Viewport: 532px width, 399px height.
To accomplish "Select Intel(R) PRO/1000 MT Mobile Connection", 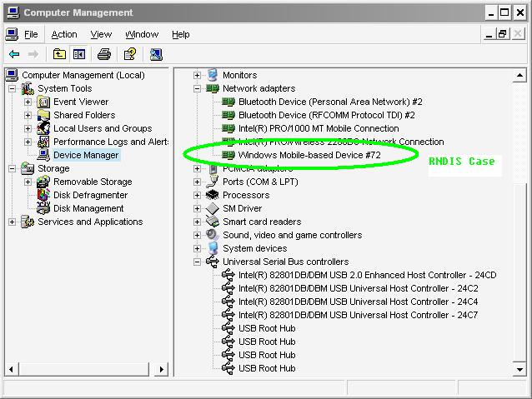I will coord(319,128).
